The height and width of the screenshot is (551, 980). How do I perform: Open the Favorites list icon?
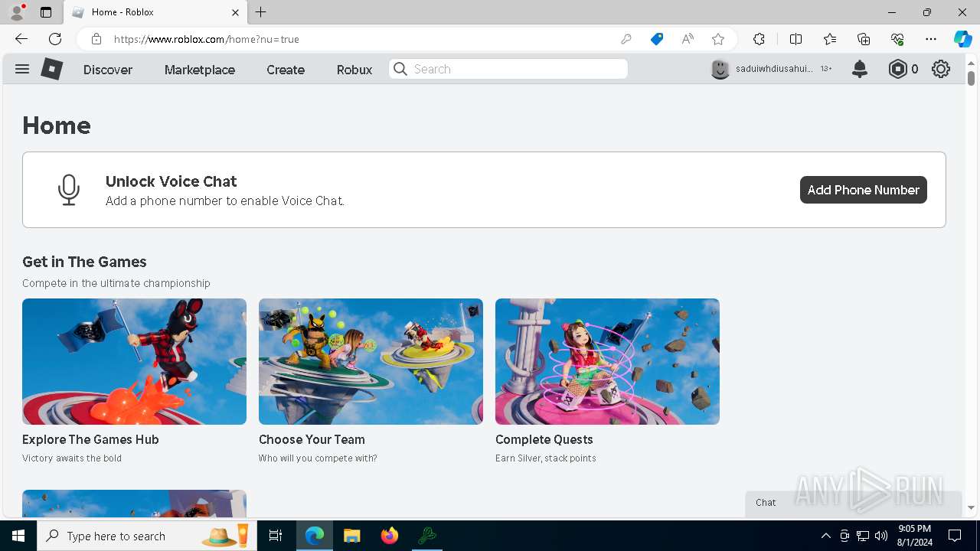[x=830, y=39]
